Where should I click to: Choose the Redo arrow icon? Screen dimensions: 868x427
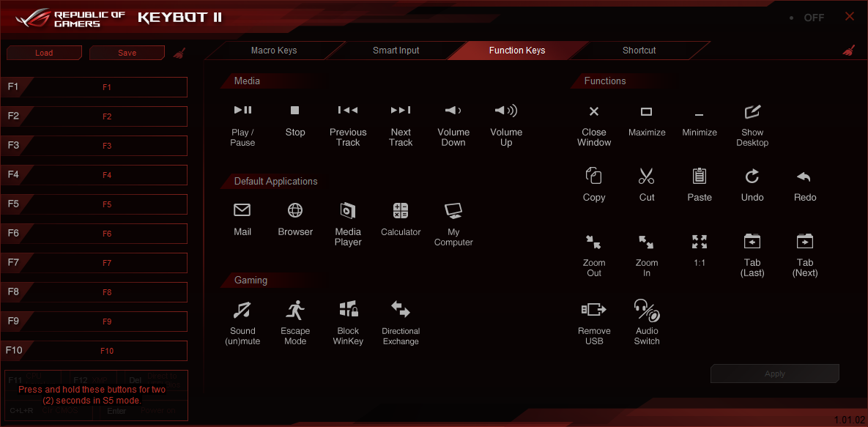(x=804, y=177)
